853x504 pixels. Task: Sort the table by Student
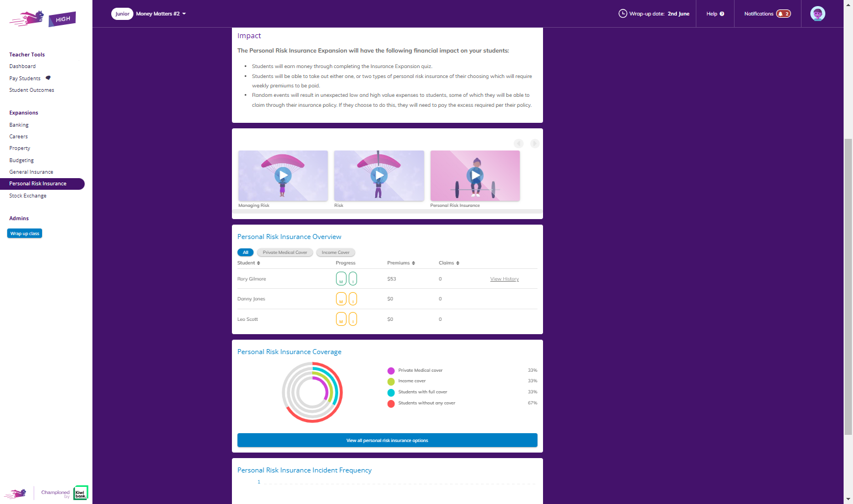click(x=249, y=263)
